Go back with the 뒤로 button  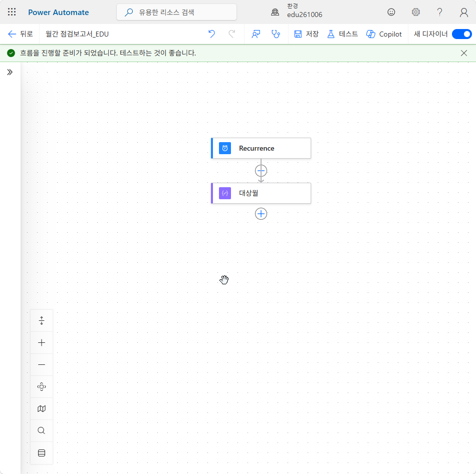click(21, 34)
